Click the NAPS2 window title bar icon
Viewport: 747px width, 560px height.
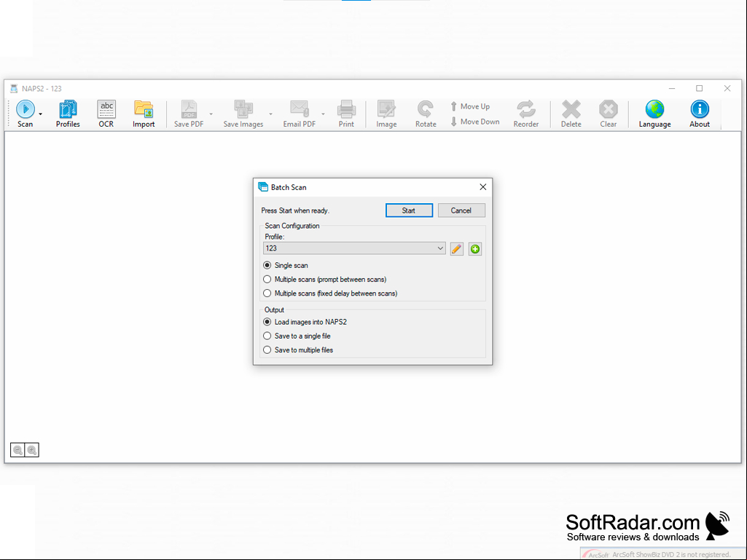[14, 89]
